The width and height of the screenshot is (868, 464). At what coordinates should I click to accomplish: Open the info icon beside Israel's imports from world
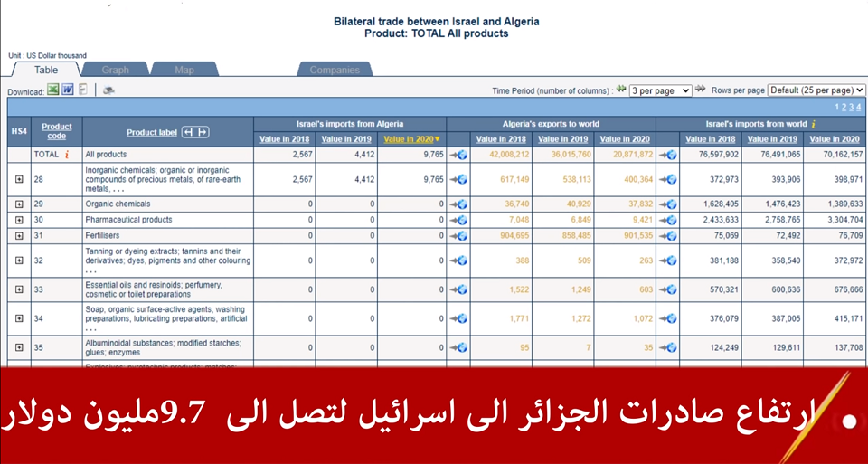point(814,124)
